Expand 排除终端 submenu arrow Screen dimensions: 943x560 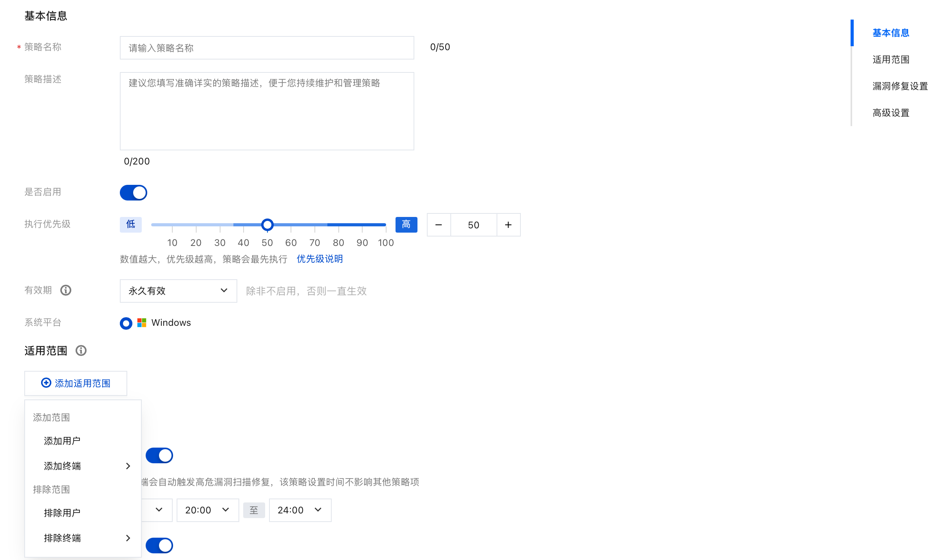128,538
